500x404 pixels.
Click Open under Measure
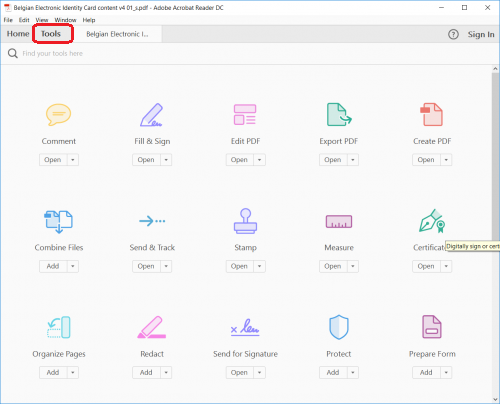point(333,266)
